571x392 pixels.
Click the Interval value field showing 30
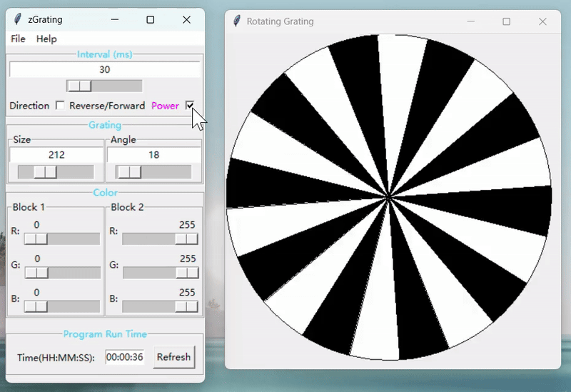click(105, 69)
